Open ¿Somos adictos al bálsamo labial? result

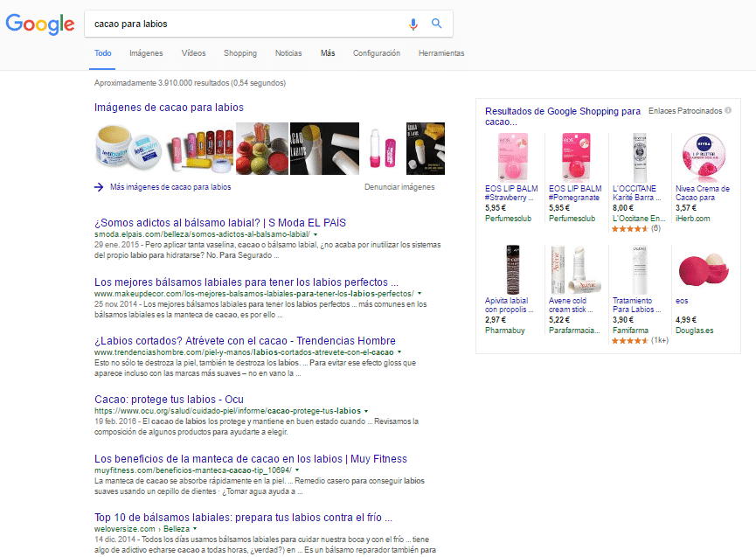click(220, 223)
